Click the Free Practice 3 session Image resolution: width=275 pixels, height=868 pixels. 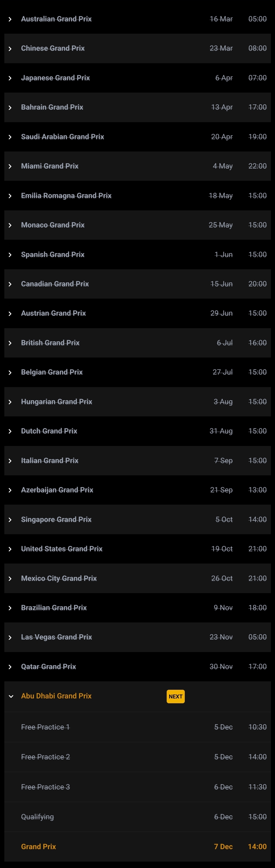pyautogui.click(x=45, y=787)
